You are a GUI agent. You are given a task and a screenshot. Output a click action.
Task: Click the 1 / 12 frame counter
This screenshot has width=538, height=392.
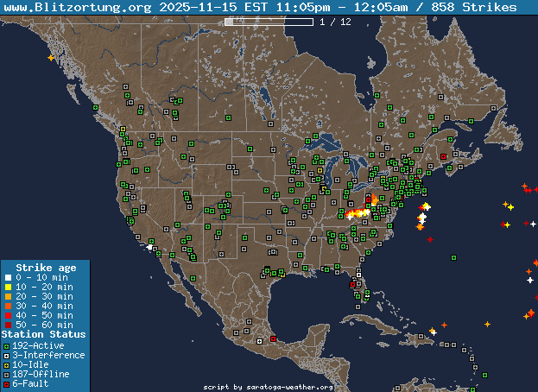pos(335,22)
